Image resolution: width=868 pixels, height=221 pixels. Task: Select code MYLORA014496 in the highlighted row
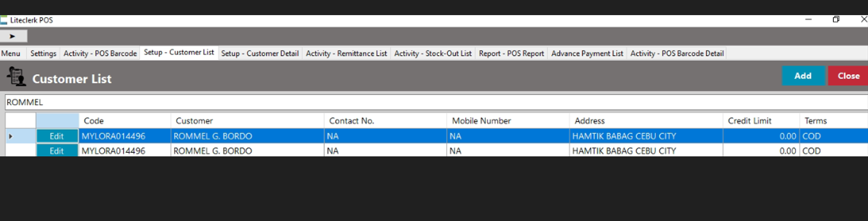click(x=113, y=136)
